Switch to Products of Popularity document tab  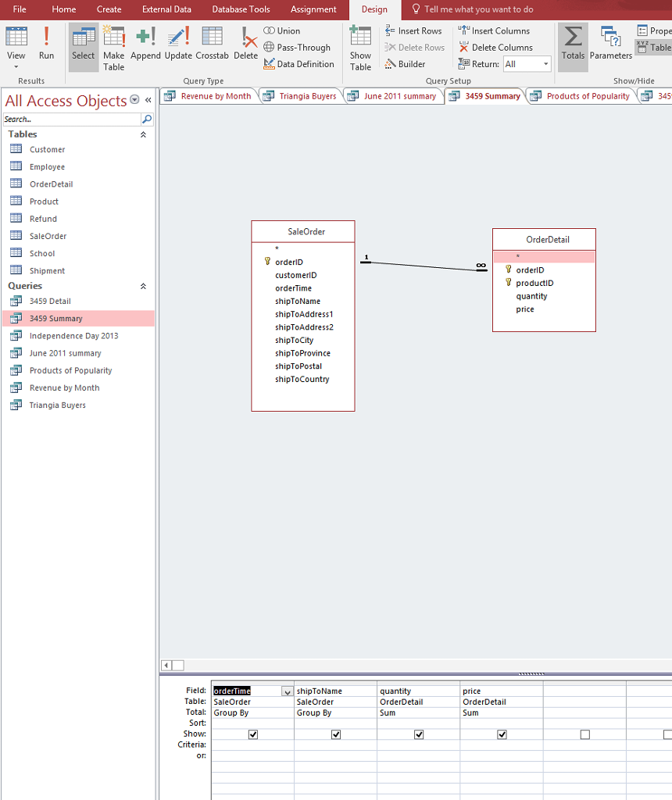pos(581,96)
